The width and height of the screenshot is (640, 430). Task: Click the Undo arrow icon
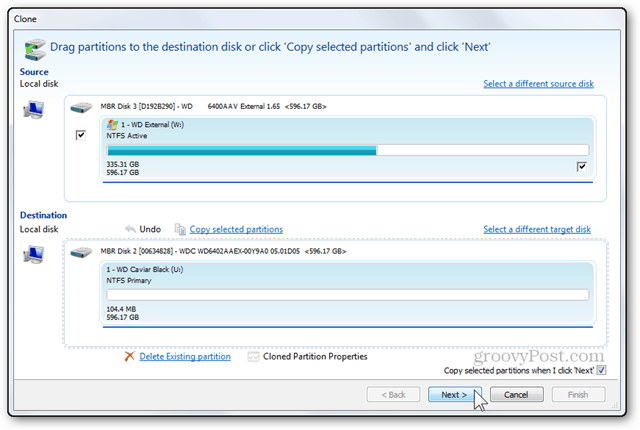pos(130,229)
